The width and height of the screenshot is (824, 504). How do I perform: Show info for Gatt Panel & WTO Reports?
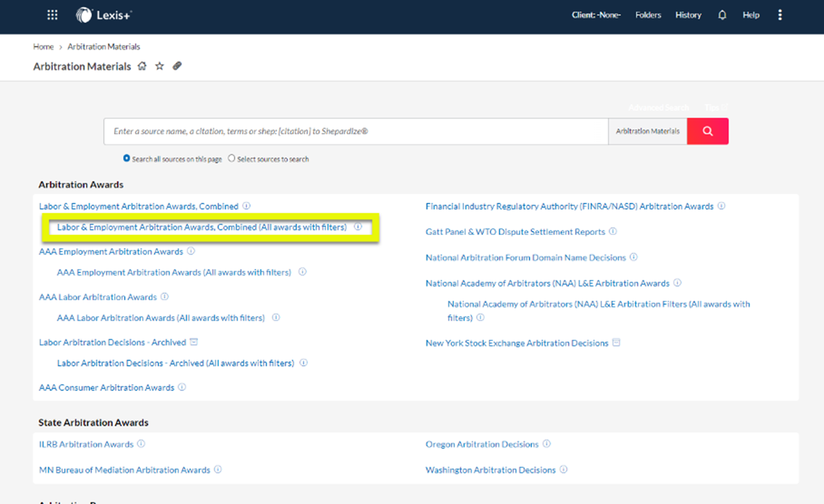(x=613, y=231)
